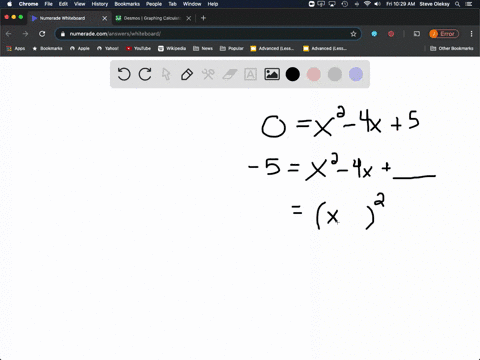Open Chrome three-dot menu
The image size is (480, 360).
471,34
